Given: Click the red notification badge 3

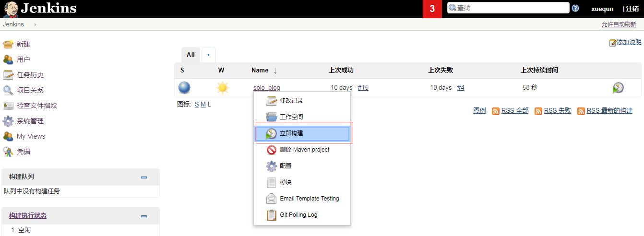Looking at the screenshot, I should click(x=432, y=9).
